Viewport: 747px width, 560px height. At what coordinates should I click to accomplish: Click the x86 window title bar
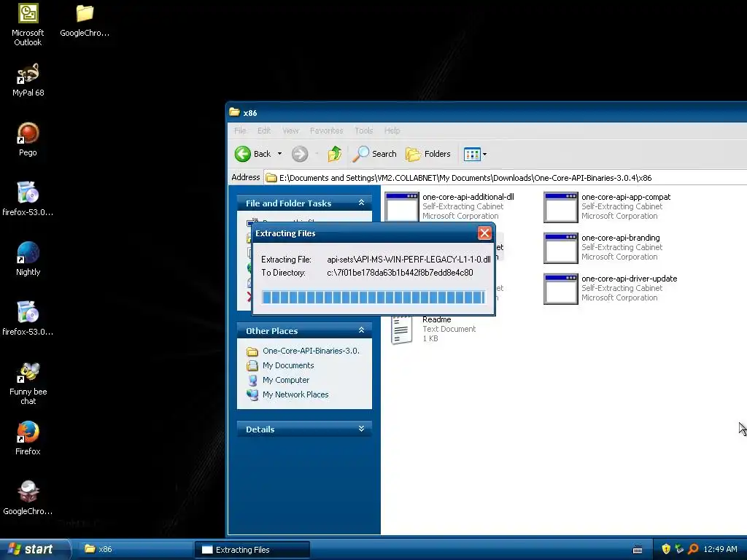(x=486, y=112)
